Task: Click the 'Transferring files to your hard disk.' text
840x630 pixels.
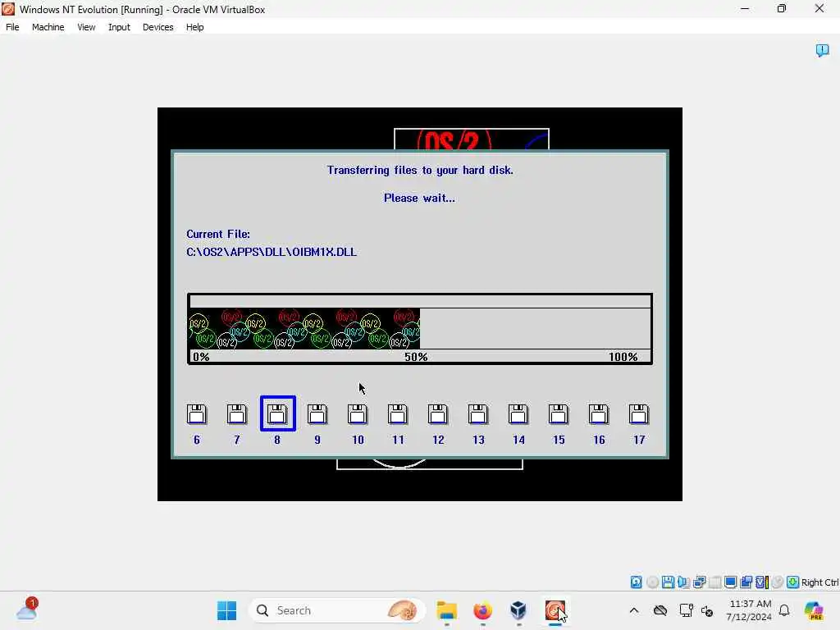Action: (420, 171)
